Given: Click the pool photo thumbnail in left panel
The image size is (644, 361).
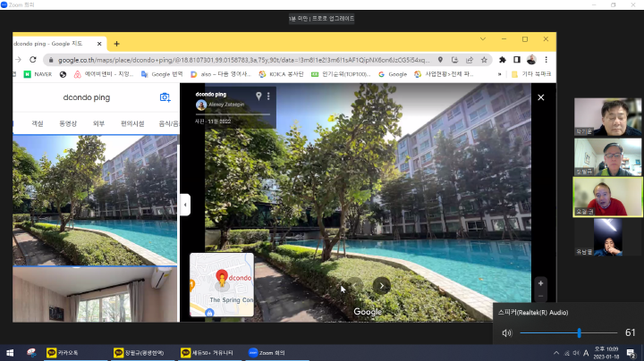Looking at the screenshot, I should 94,199.
